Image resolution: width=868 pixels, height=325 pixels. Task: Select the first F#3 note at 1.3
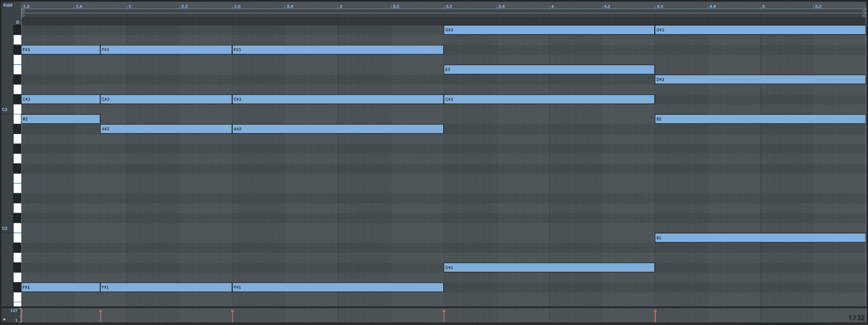pos(61,50)
